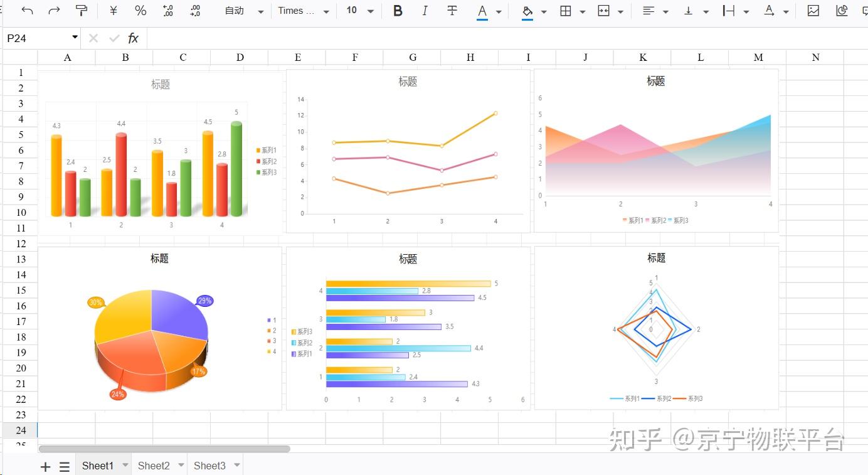Confirm formula entry with checkmark
This screenshot has width=868, height=475.
[x=114, y=38]
